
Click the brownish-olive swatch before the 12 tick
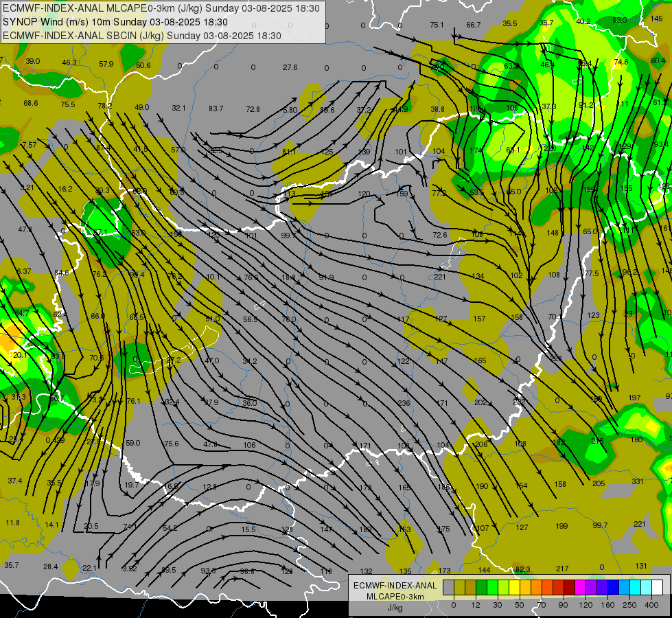pos(471,588)
